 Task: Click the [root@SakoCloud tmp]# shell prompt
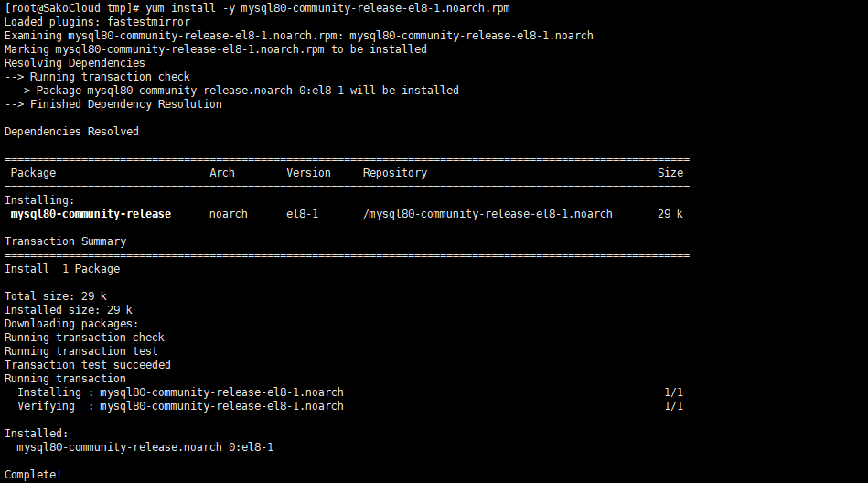tap(71, 8)
